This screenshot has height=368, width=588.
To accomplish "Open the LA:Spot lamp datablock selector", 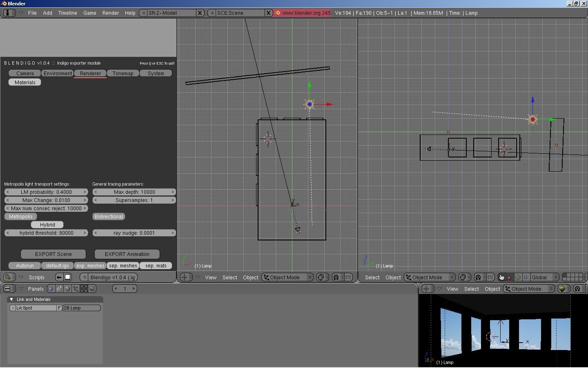I will pyautogui.click(x=12, y=308).
